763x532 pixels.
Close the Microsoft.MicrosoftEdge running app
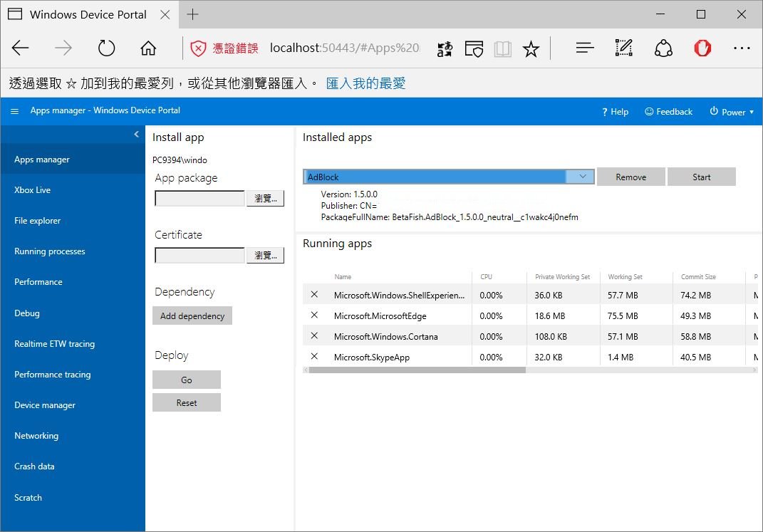[314, 315]
